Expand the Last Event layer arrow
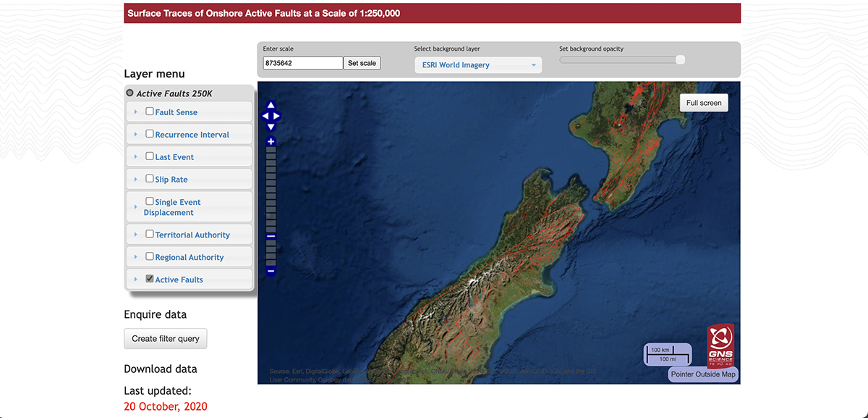 pyautogui.click(x=135, y=157)
